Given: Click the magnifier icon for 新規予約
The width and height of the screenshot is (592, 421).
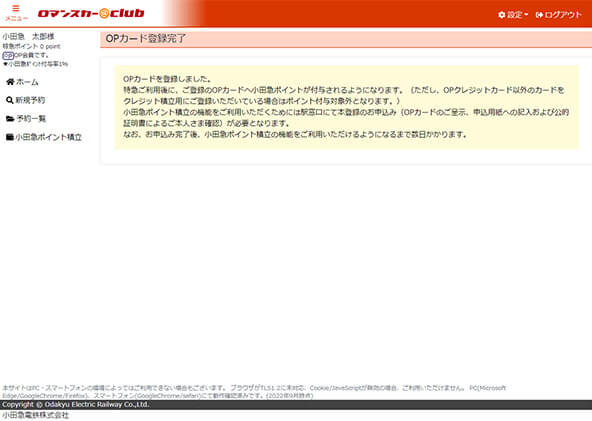Looking at the screenshot, I should [x=10, y=100].
